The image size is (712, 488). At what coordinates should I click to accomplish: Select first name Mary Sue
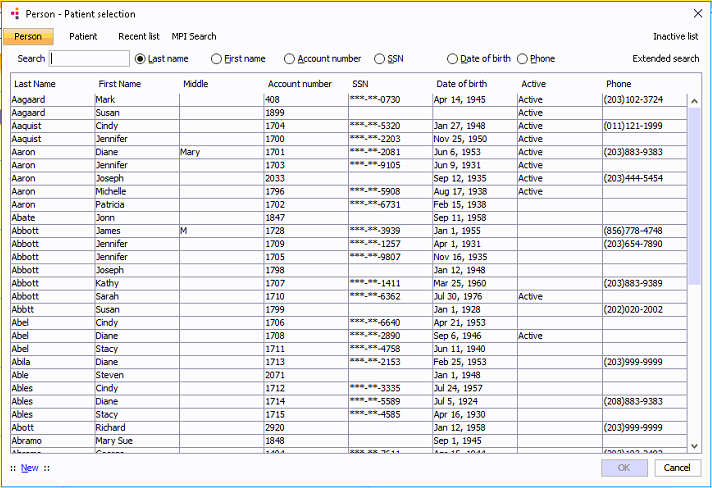(x=114, y=441)
